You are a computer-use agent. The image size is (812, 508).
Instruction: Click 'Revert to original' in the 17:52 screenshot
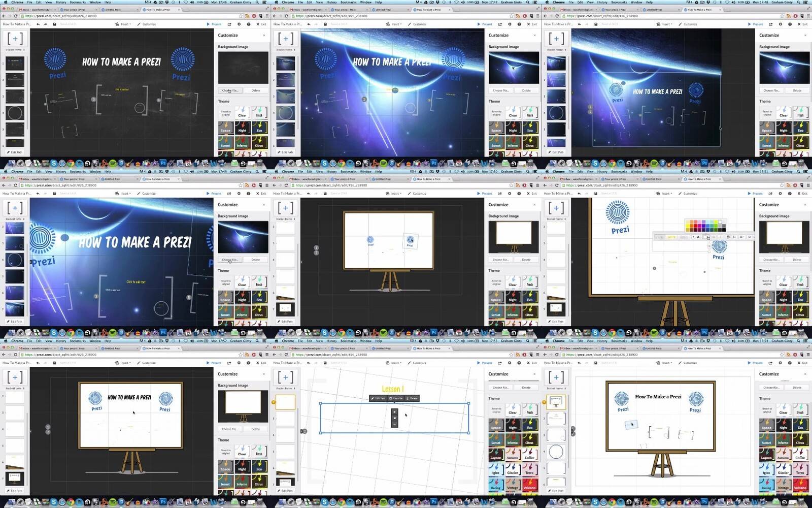pyautogui.click(x=226, y=452)
